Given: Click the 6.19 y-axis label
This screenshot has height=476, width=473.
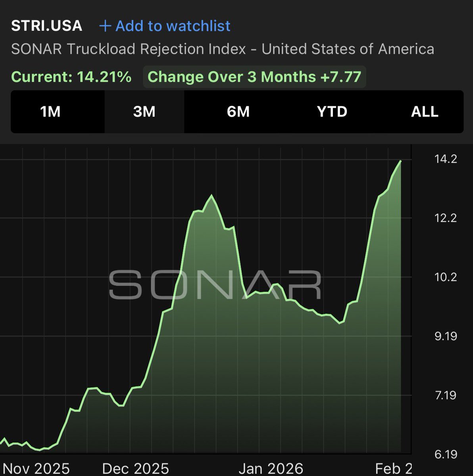Looking at the screenshot, I should point(446,455).
